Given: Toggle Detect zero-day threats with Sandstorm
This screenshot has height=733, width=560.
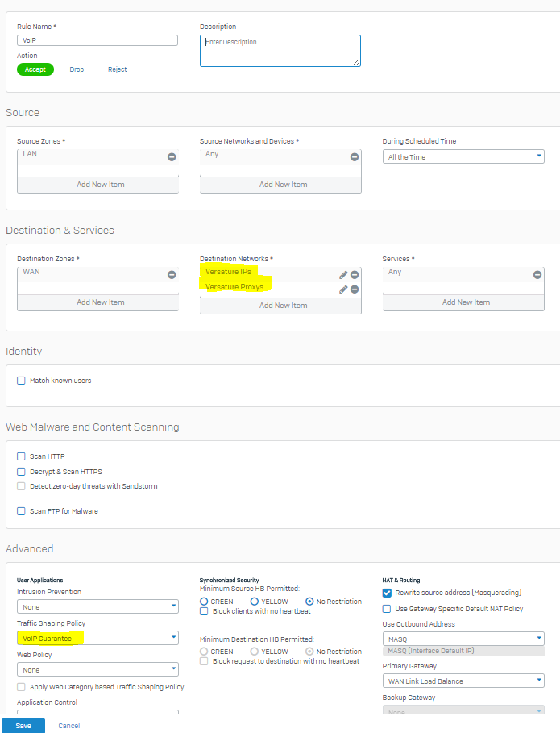Looking at the screenshot, I should [x=21, y=486].
